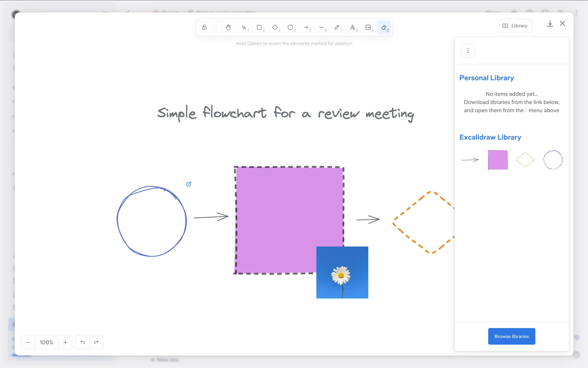Select the Arrow tool

coord(306,27)
